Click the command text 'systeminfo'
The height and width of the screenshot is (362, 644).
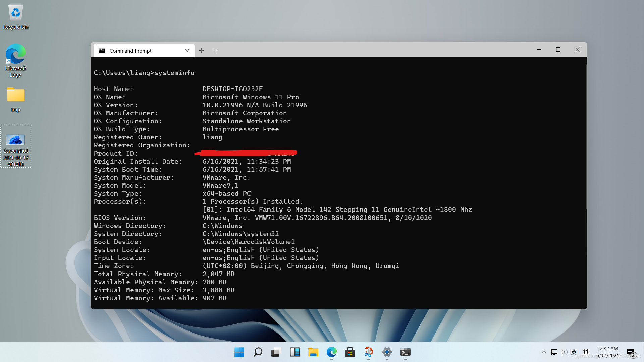pos(174,73)
